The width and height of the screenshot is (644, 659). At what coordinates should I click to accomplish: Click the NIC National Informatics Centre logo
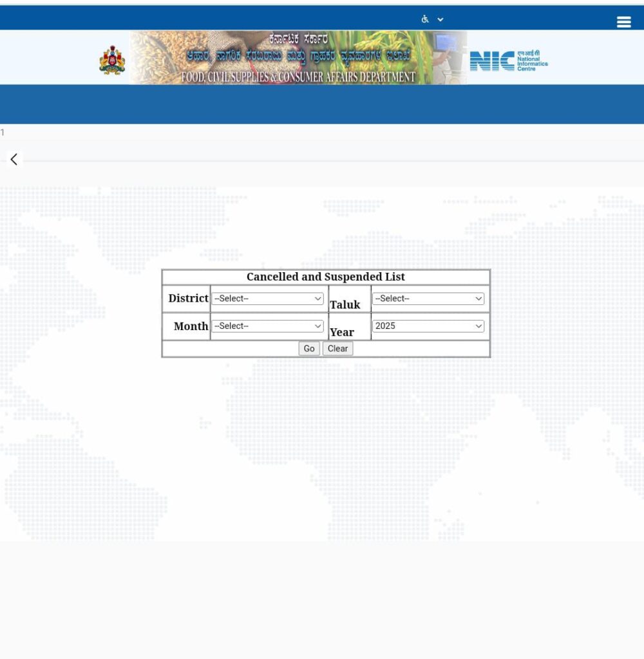click(508, 61)
